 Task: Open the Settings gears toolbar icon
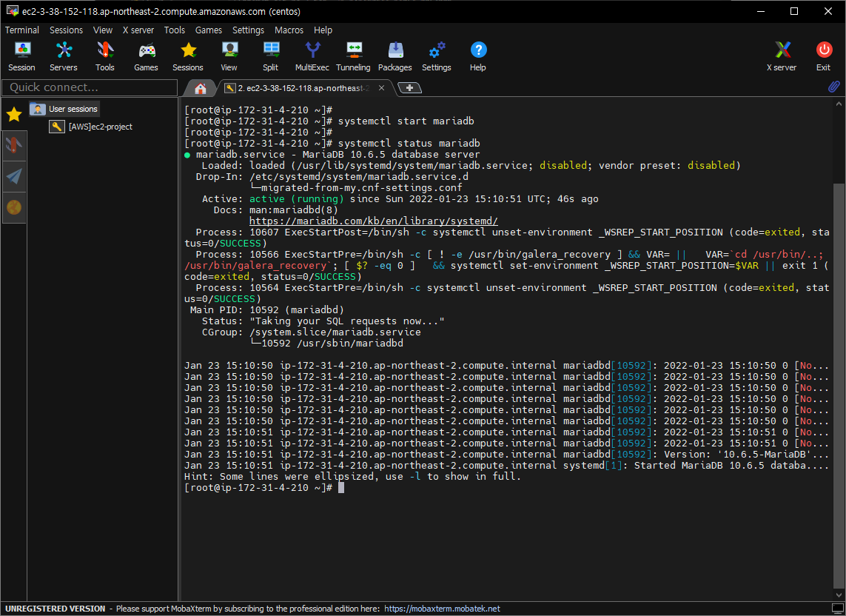tap(437, 56)
